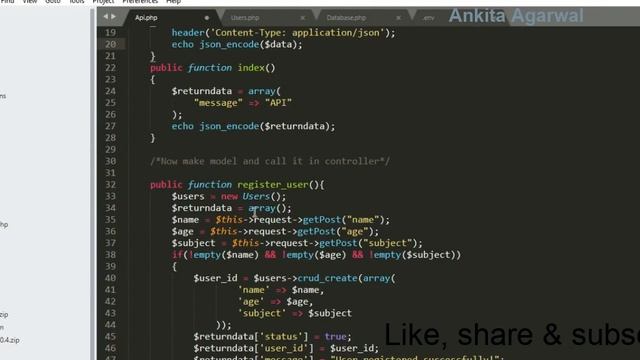Click the unsaved dot on Api.php tab
640x360 pixels.
click(x=207, y=18)
